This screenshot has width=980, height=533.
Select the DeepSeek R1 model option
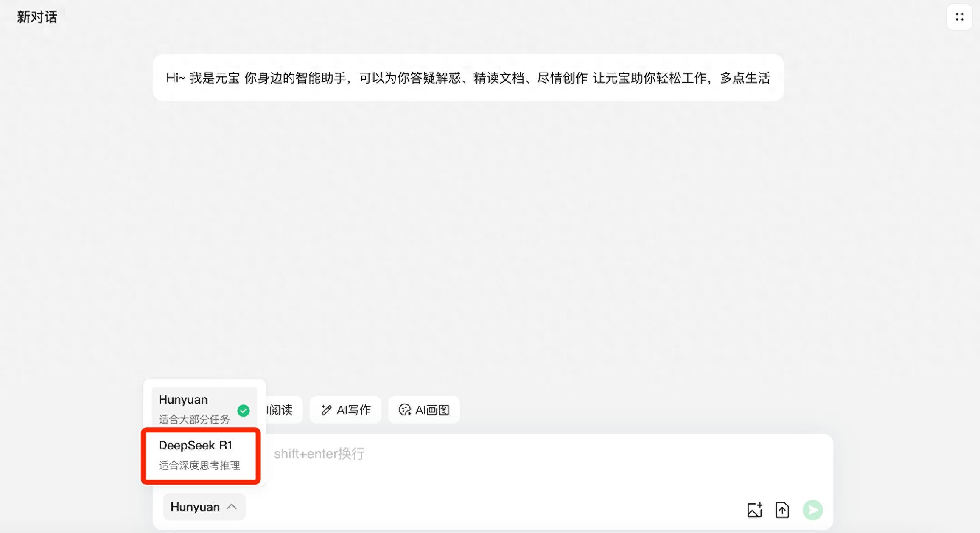[x=201, y=455]
